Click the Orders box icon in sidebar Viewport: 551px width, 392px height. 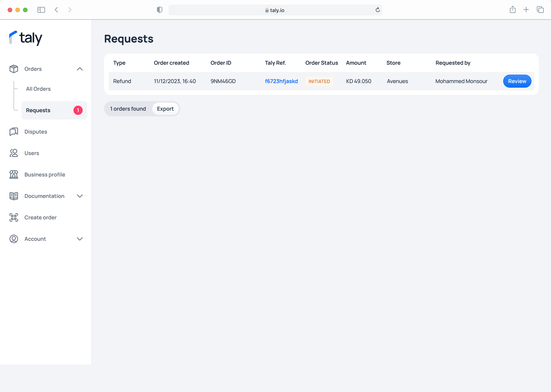coord(14,69)
